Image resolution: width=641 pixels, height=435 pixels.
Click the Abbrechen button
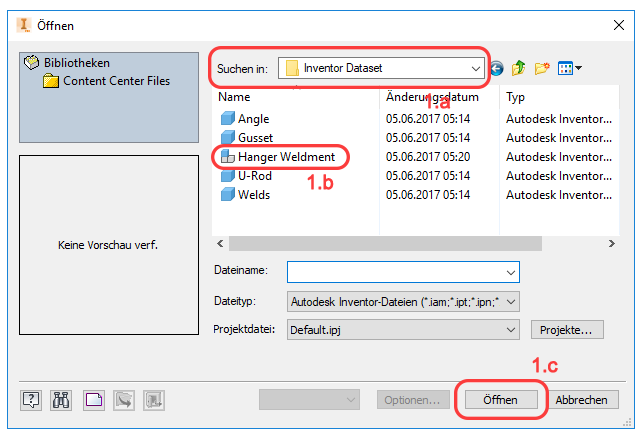point(581,399)
